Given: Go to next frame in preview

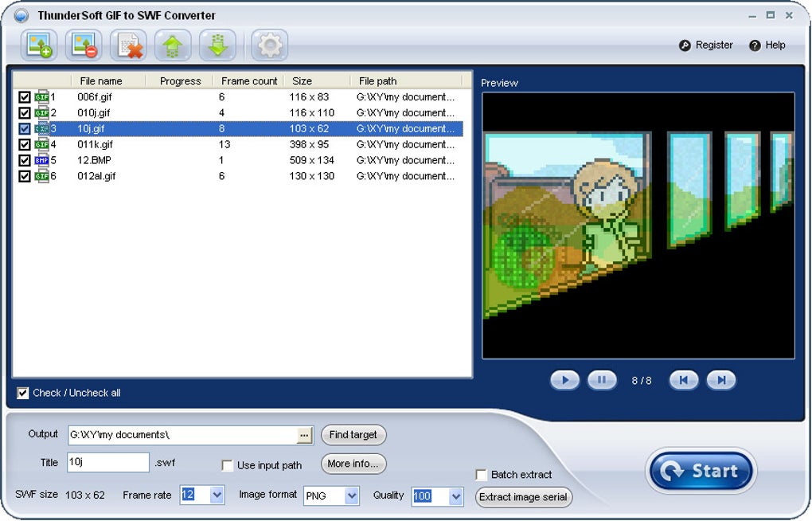Looking at the screenshot, I should click(721, 380).
